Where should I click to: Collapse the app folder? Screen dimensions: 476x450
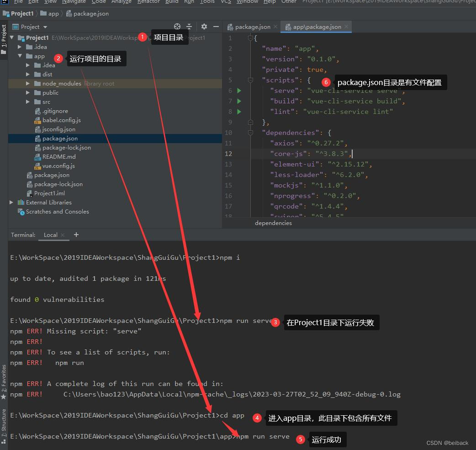[20, 56]
